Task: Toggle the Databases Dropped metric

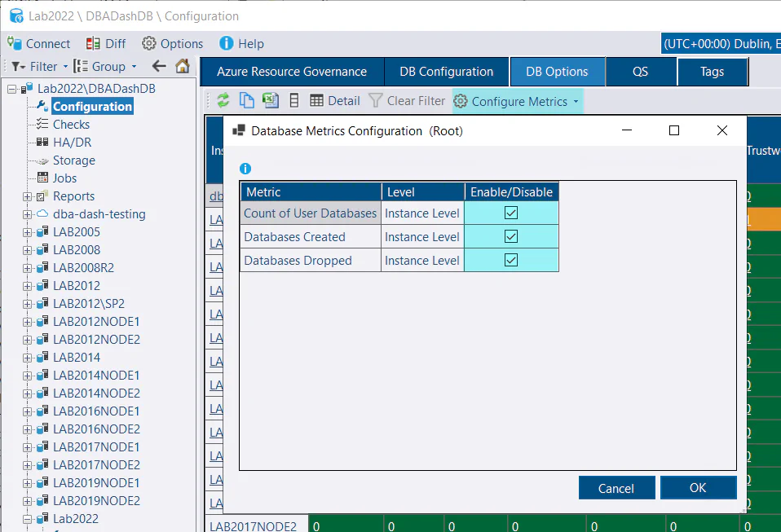Action: (x=510, y=260)
